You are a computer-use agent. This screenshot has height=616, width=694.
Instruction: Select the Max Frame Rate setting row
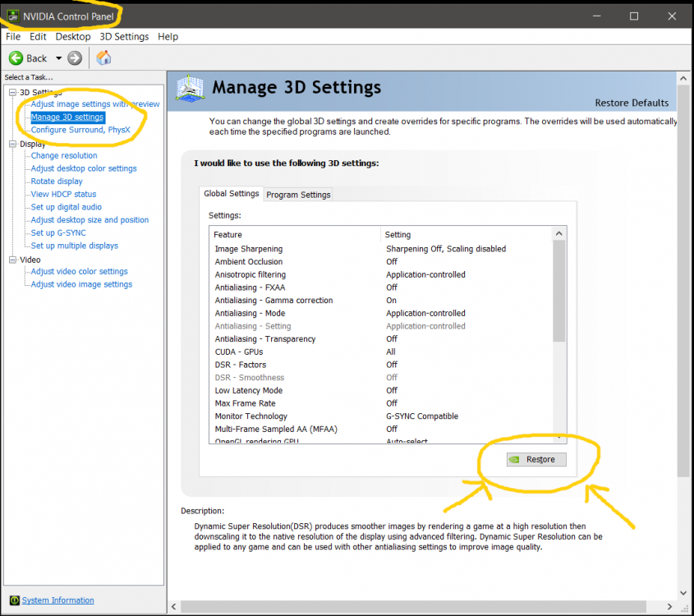tap(246, 403)
